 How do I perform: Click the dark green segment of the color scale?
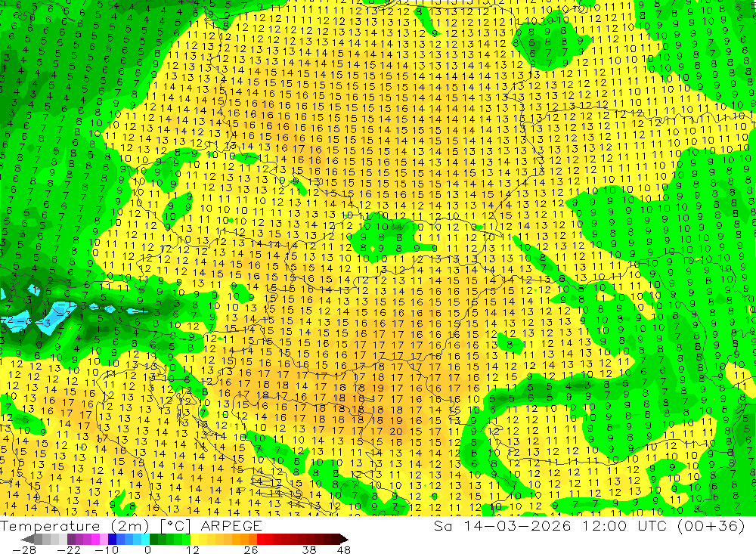[x=153, y=539]
